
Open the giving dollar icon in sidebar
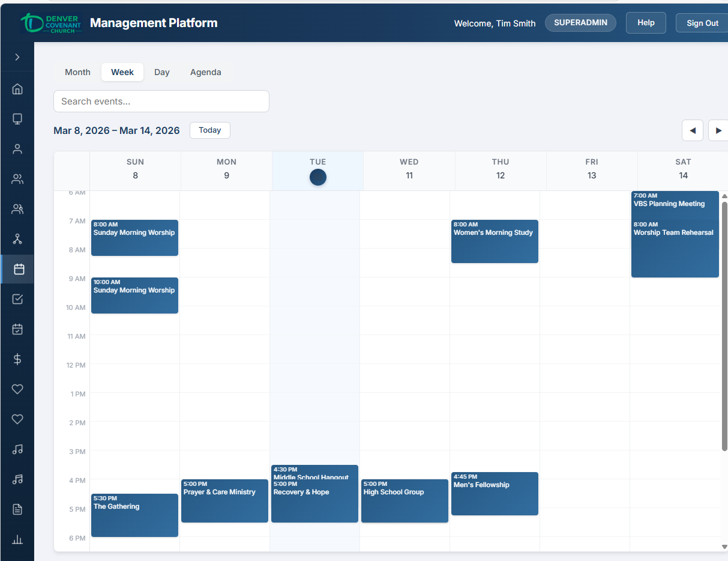[x=17, y=359]
